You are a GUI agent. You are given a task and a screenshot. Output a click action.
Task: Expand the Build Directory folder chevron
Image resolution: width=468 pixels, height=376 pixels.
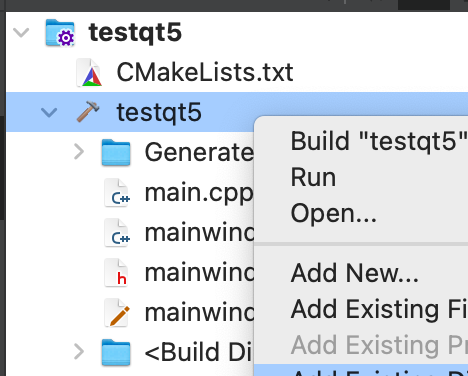(79, 352)
